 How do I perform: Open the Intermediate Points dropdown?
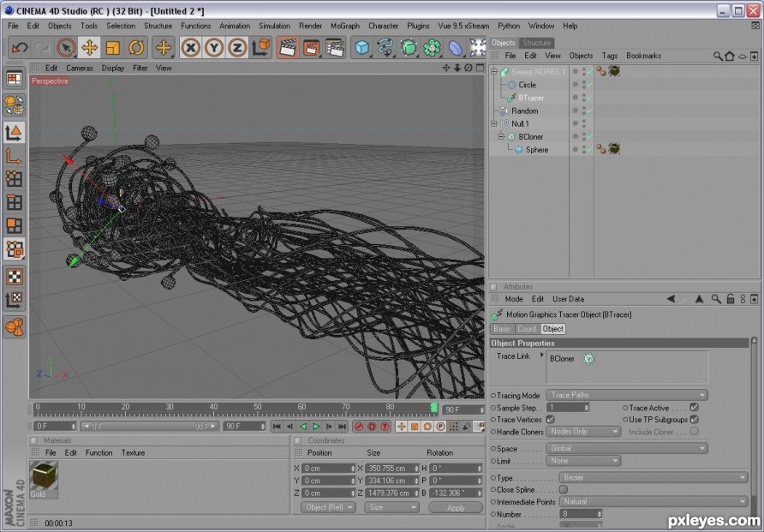click(653, 501)
